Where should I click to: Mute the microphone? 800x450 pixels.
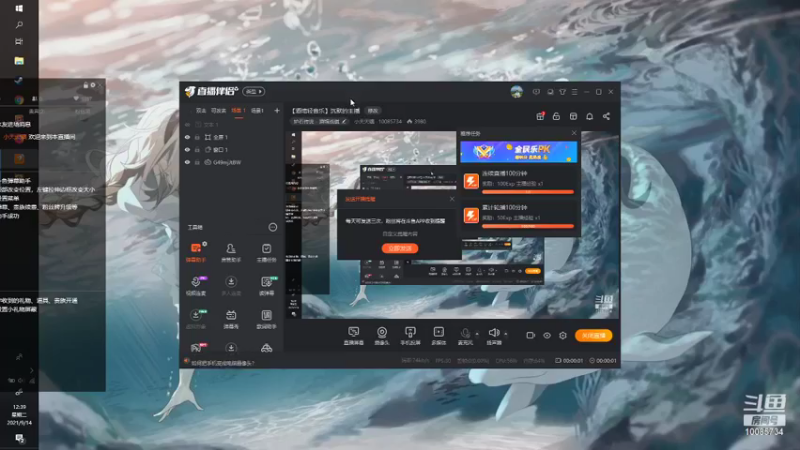click(465, 336)
